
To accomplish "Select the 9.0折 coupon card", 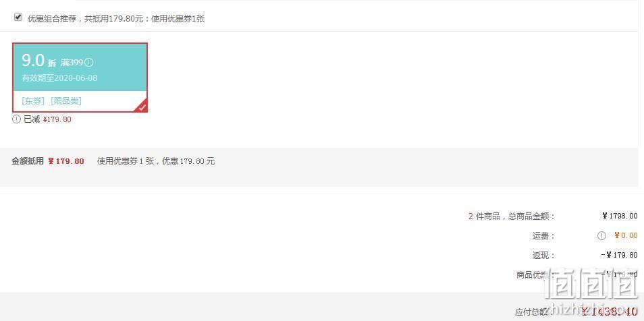I will [x=80, y=78].
